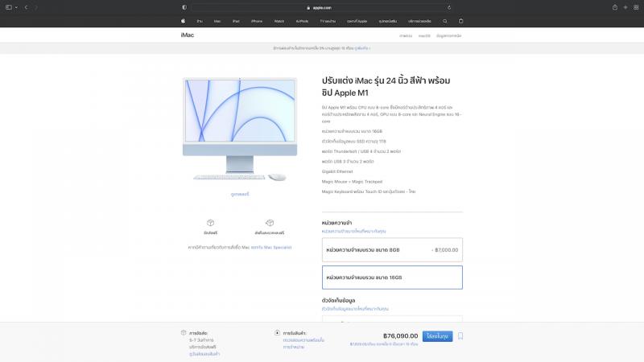The image size is (644, 362).
Task: Save configuration with the bookmark icon
Action: pyautogui.click(x=460, y=336)
